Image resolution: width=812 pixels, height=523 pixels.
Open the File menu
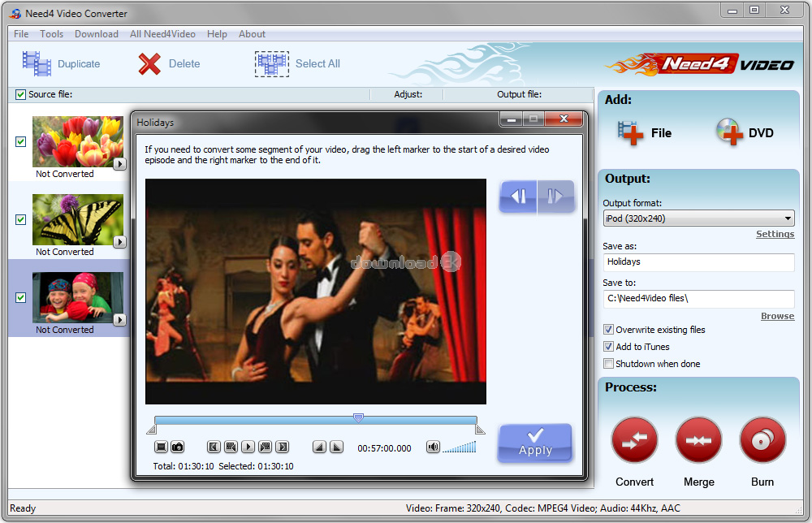tap(21, 34)
